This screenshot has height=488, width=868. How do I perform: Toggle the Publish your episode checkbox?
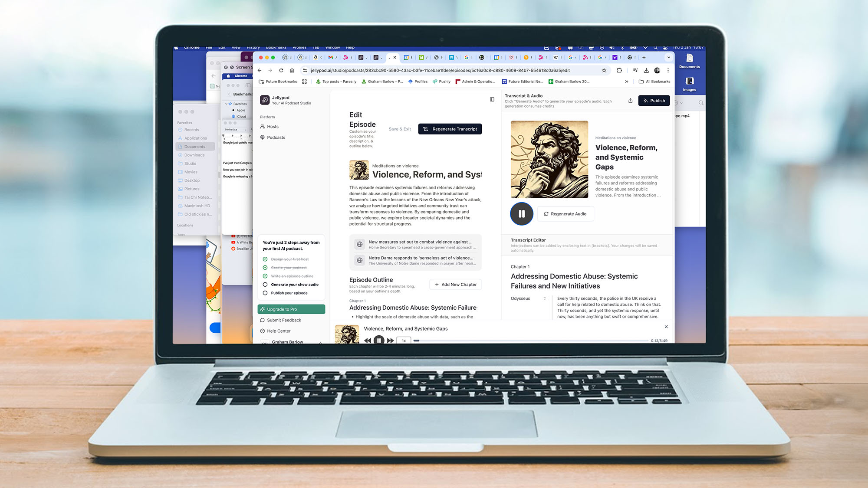click(265, 293)
